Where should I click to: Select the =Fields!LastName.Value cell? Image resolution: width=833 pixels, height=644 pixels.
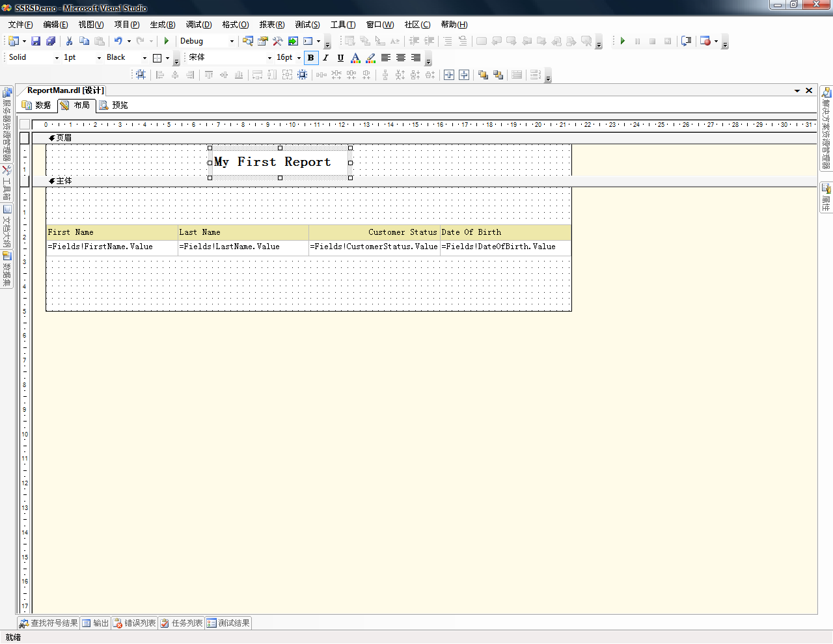point(243,247)
